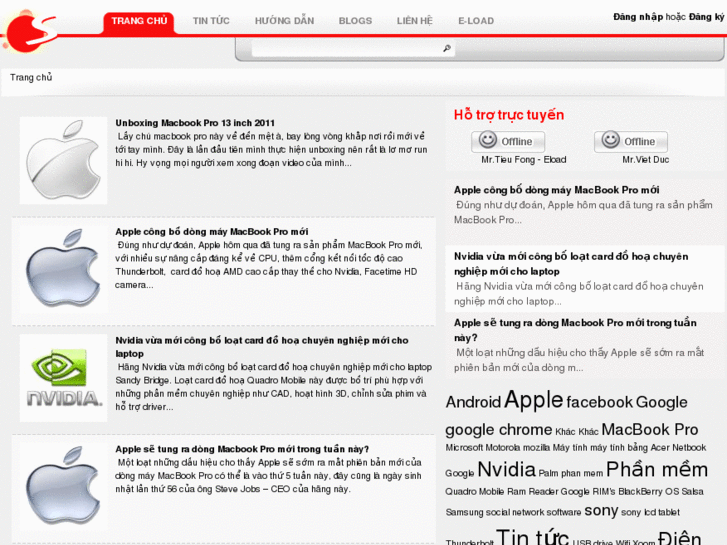Select the MacBook Pro tag
Viewport: 727px width, 545px height.
[x=650, y=430]
